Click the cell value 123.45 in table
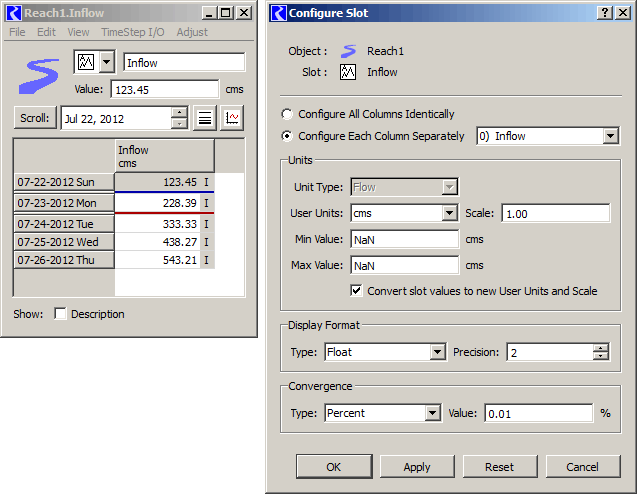Image resolution: width=637 pixels, height=494 pixels. [x=158, y=182]
